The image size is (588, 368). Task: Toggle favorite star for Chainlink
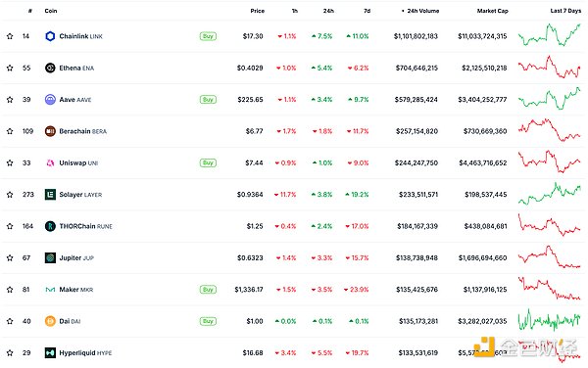coord(10,36)
